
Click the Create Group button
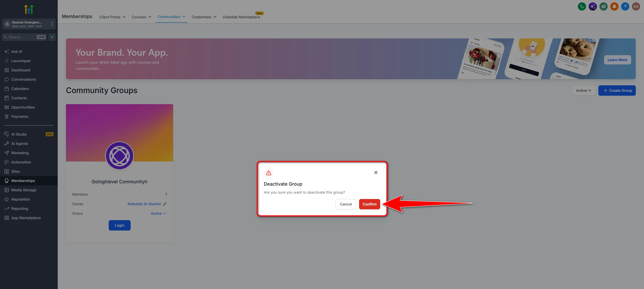[x=617, y=90]
